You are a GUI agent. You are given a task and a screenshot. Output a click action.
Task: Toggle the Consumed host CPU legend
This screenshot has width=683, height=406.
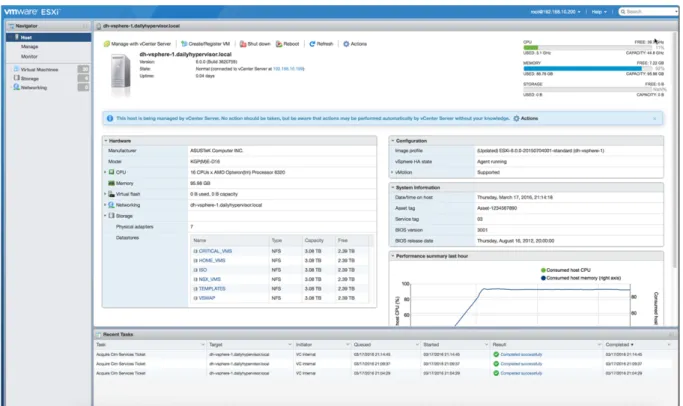pyautogui.click(x=566, y=270)
